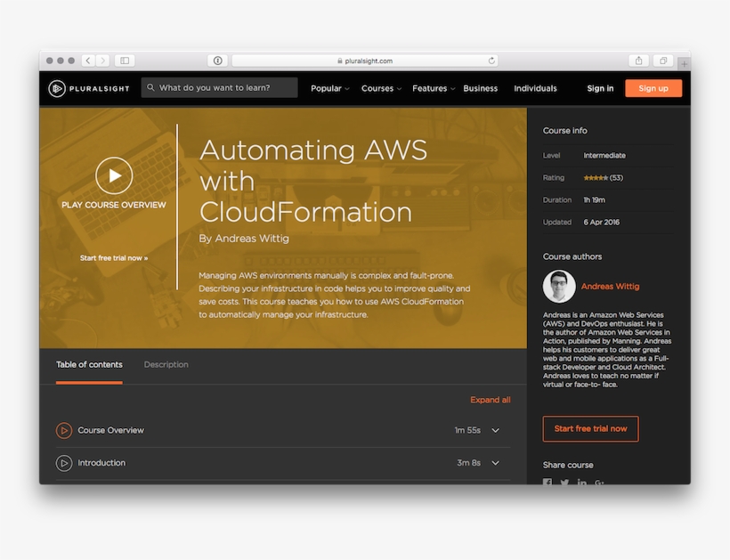Share the course on Twitter

[x=564, y=483]
